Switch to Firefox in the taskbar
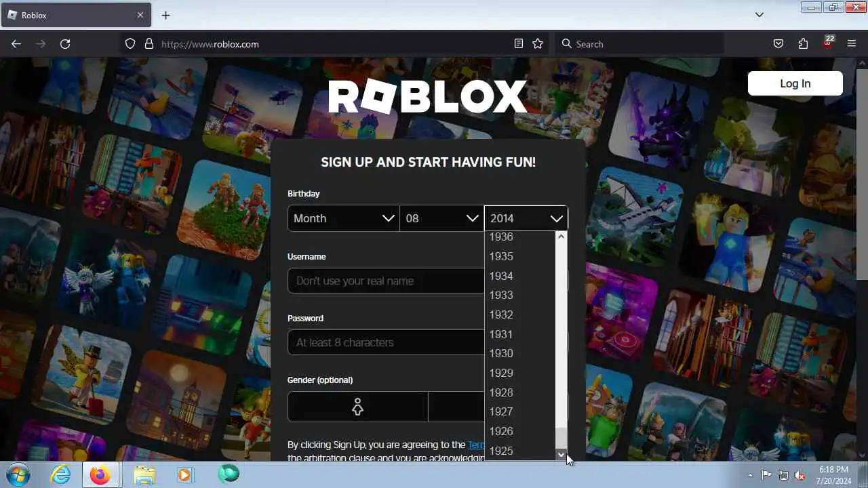Viewport: 868px width, 488px height. (100, 475)
